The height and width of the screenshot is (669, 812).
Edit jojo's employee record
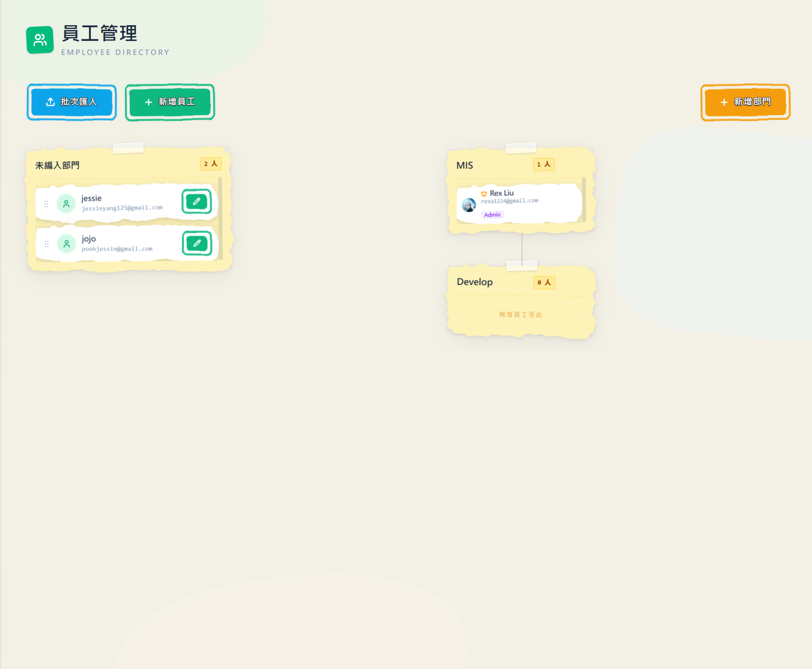[x=197, y=243]
